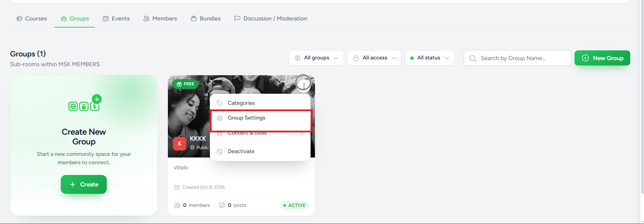
Task: Click the red K group avatar
Action: (180, 143)
